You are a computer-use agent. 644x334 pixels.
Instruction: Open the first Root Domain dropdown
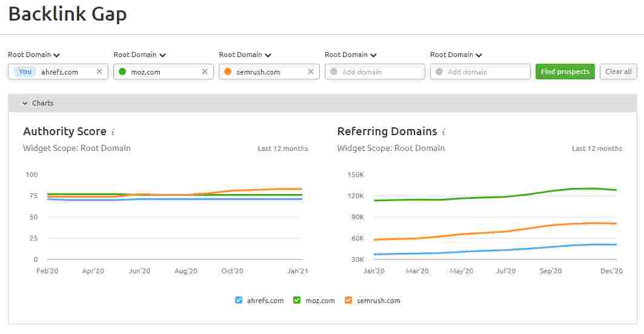34,55
